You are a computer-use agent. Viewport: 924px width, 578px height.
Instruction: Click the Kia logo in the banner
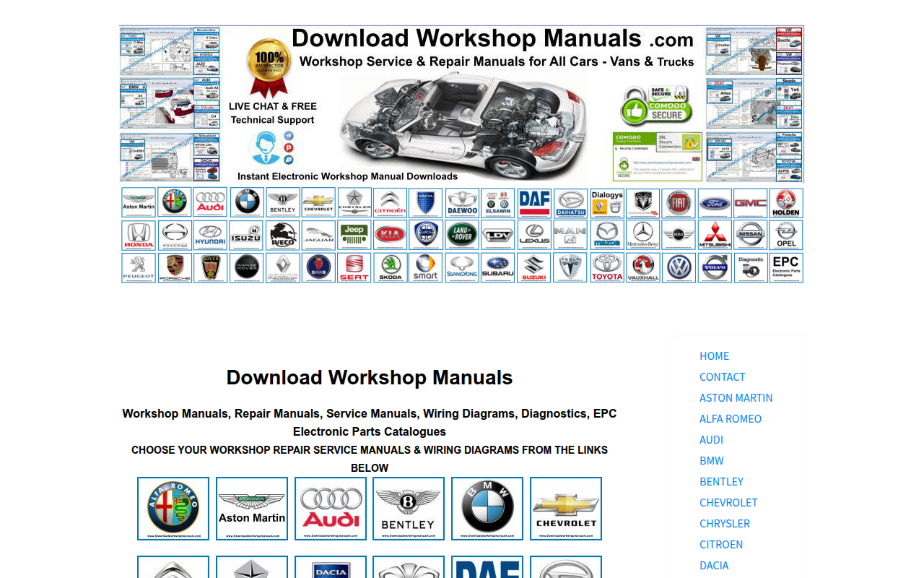click(x=391, y=236)
